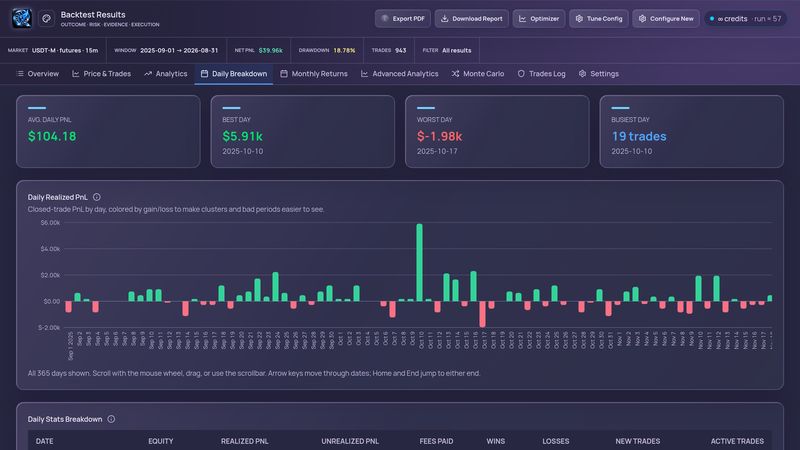Click the TRADES 943 value

tap(401, 51)
